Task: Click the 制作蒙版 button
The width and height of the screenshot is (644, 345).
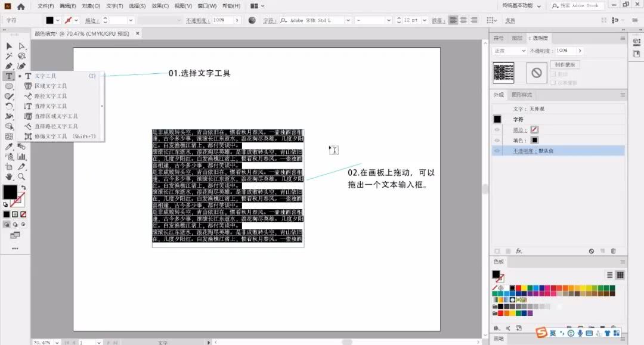Action: [566, 64]
